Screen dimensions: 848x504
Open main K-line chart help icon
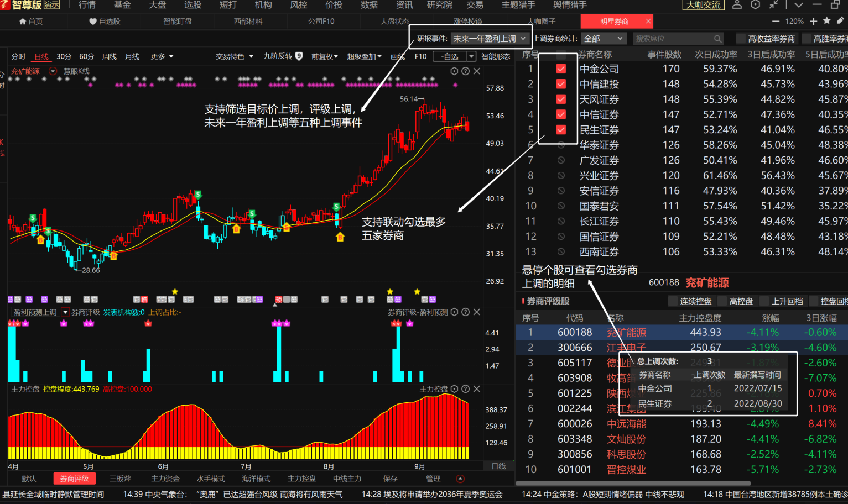pyautogui.click(x=466, y=71)
